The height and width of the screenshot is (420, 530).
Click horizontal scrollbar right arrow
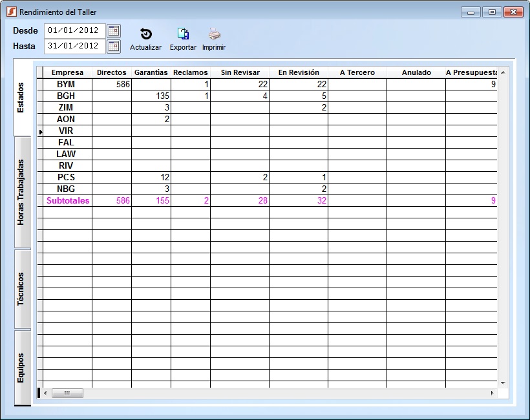point(492,393)
